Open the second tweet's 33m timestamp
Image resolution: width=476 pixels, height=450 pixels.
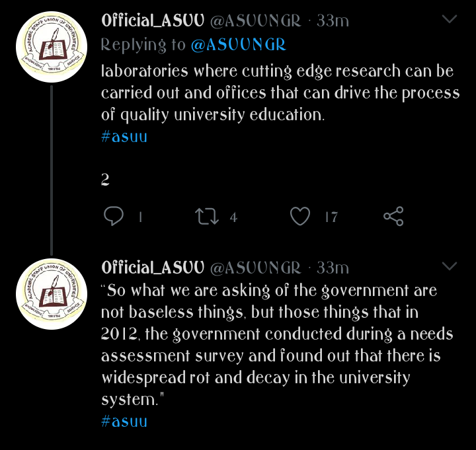pos(333,268)
